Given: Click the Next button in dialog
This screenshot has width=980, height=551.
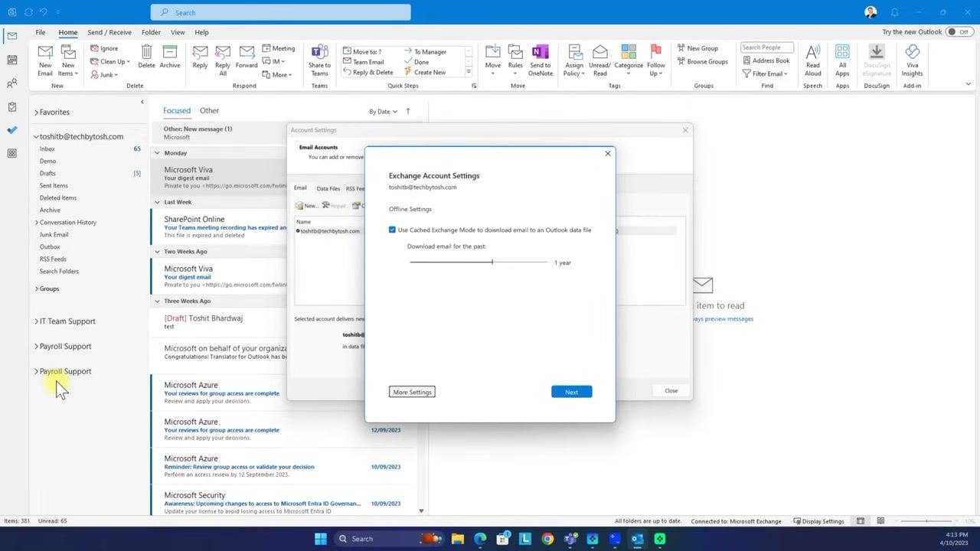Looking at the screenshot, I should tap(571, 392).
